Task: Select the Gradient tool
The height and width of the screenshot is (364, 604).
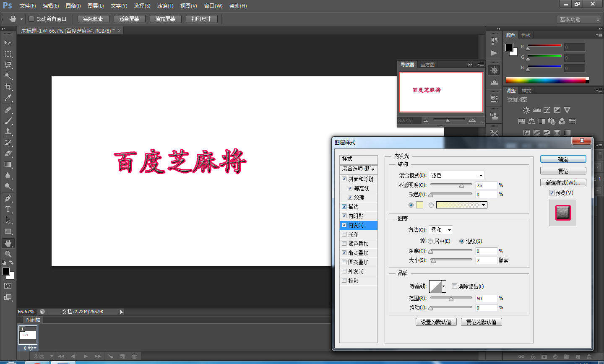Action: click(x=8, y=164)
